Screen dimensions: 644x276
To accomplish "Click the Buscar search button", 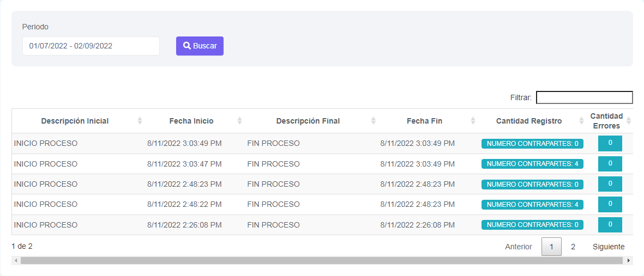I will [200, 46].
